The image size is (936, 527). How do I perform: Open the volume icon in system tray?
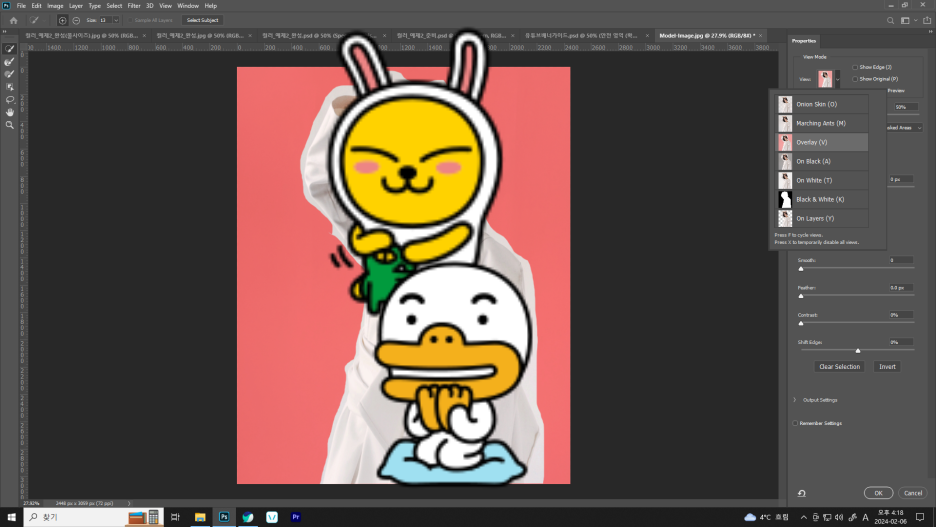839,517
